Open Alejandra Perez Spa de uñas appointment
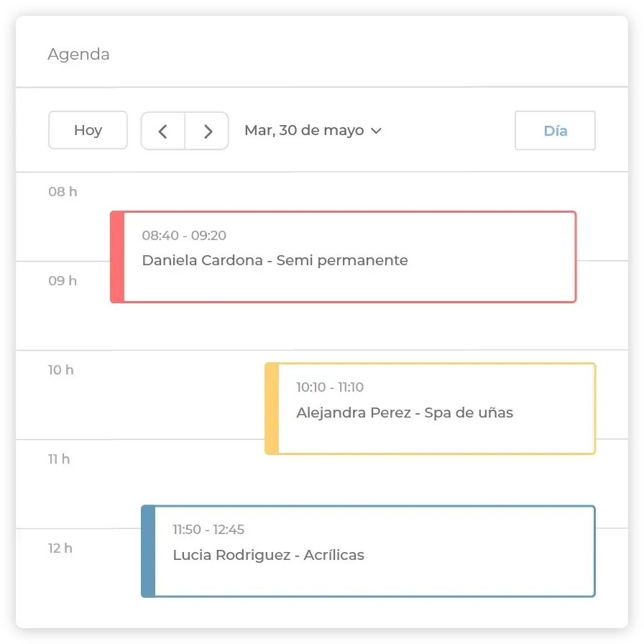Viewport: 644px width, 644px height. pyautogui.click(x=430, y=409)
